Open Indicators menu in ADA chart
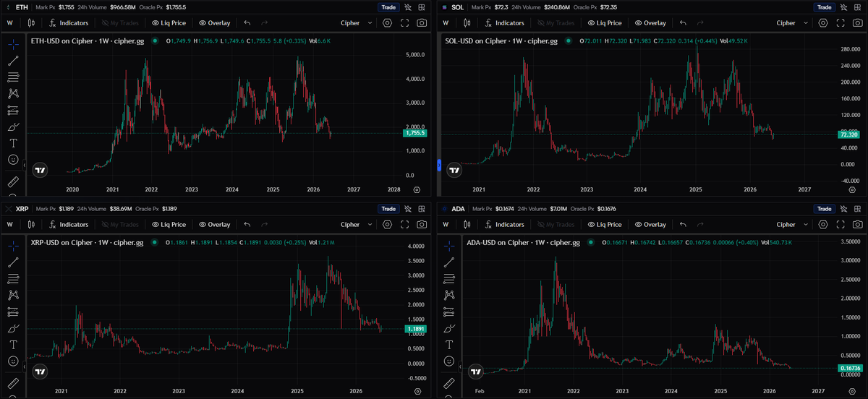The width and height of the screenshot is (868, 399). pos(505,225)
